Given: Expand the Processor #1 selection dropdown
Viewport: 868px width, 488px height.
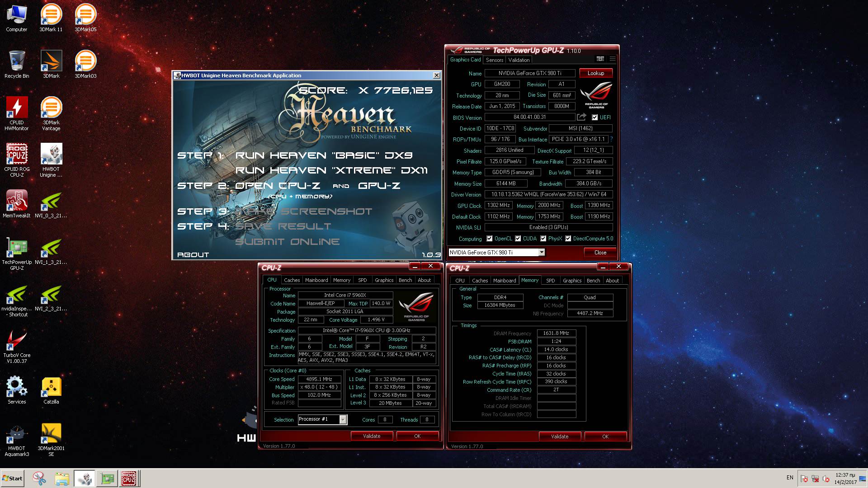Looking at the screenshot, I should pyautogui.click(x=343, y=419).
